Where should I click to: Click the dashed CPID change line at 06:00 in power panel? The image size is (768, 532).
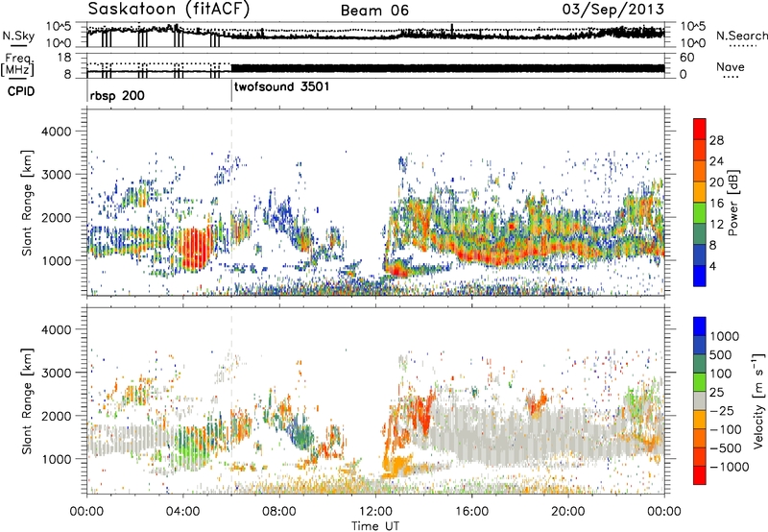click(231, 203)
